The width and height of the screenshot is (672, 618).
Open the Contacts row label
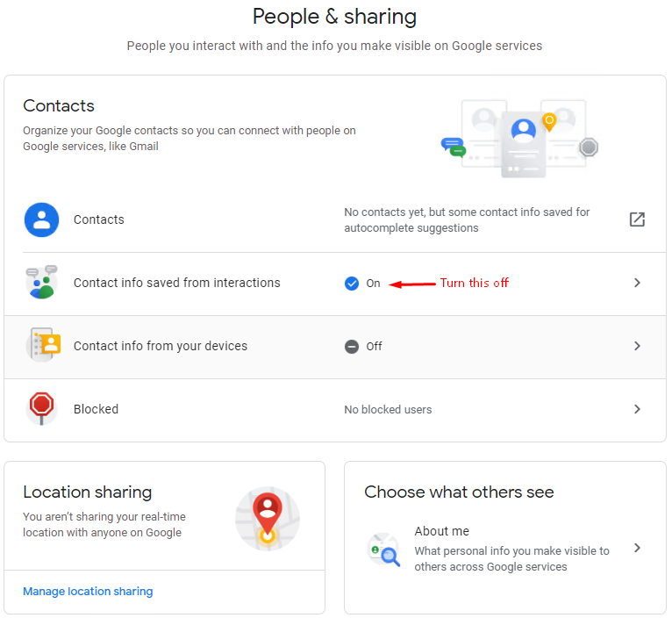pyautogui.click(x=99, y=219)
